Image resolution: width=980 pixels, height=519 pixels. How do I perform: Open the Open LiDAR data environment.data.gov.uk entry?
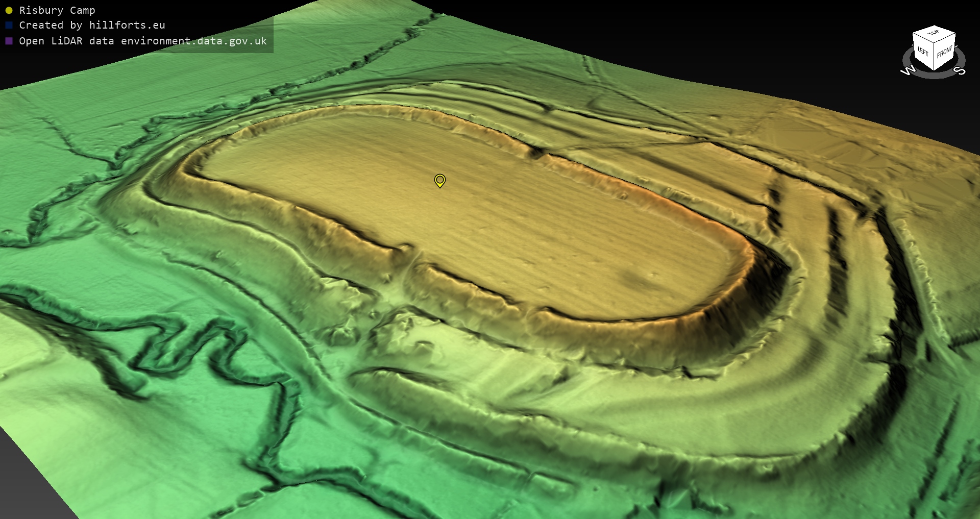(x=143, y=41)
